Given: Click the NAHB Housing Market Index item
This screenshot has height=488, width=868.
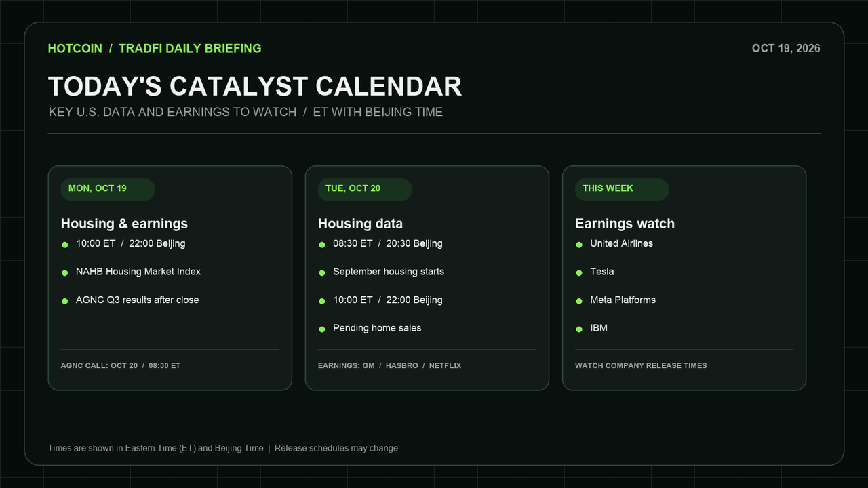Looking at the screenshot, I should coord(138,272).
